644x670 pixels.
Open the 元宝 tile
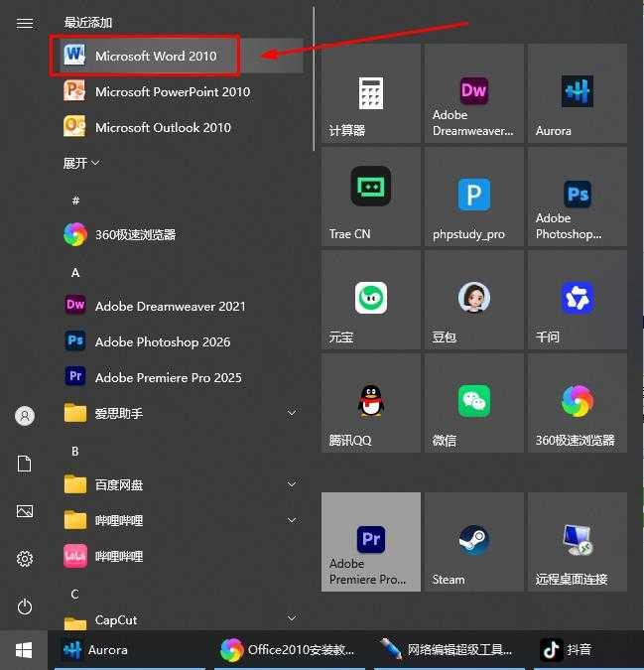[x=371, y=300]
